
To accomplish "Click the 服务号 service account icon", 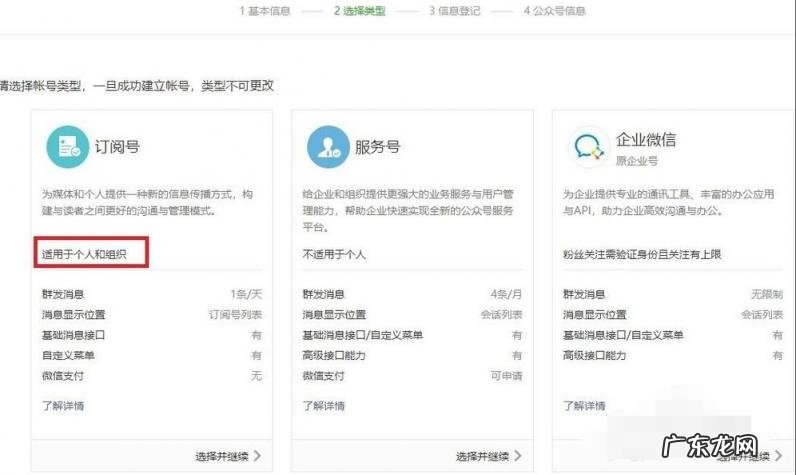I will [x=328, y=147].
